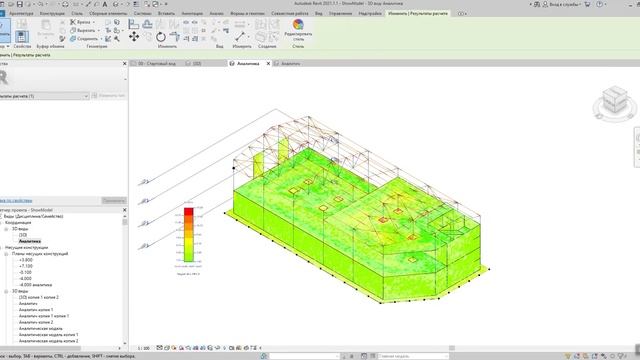
Task: Click the Measure tool icon
Action: point(240,37)
